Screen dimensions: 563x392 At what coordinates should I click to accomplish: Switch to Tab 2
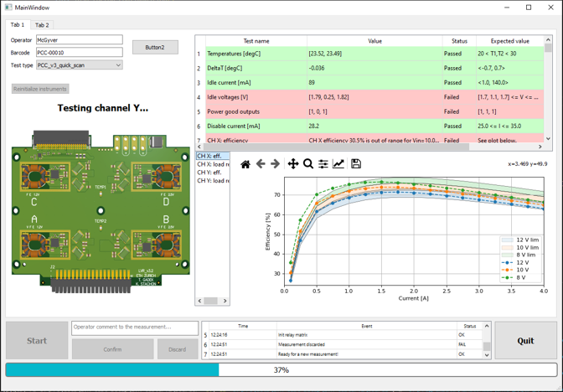click(x=42, y=25)
